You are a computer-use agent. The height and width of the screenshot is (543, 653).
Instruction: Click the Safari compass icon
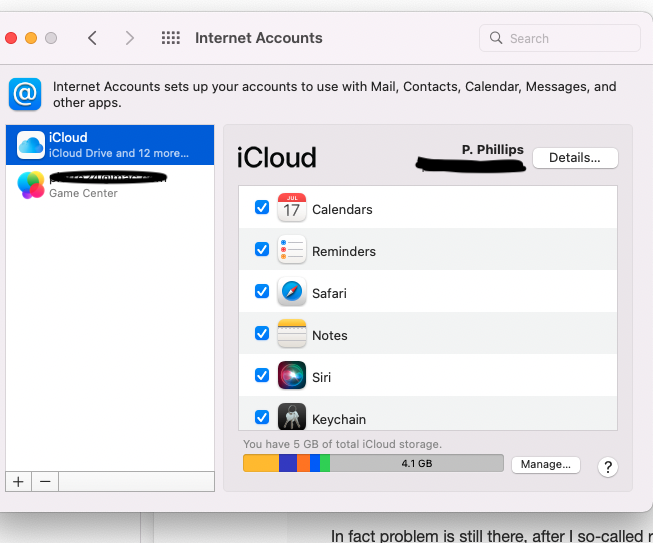[x=292, y=291]
